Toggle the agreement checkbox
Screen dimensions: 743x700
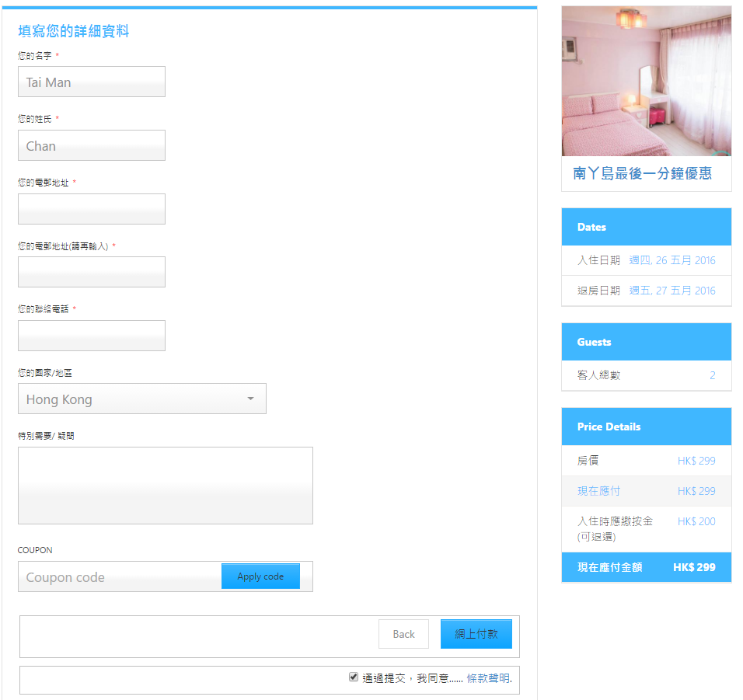tap(354, 677)
